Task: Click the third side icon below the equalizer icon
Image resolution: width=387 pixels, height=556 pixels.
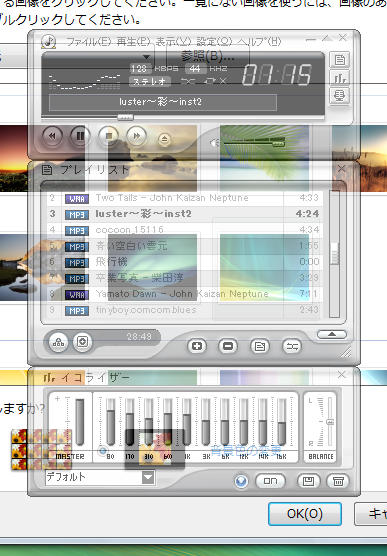Action: pos(339,96)
